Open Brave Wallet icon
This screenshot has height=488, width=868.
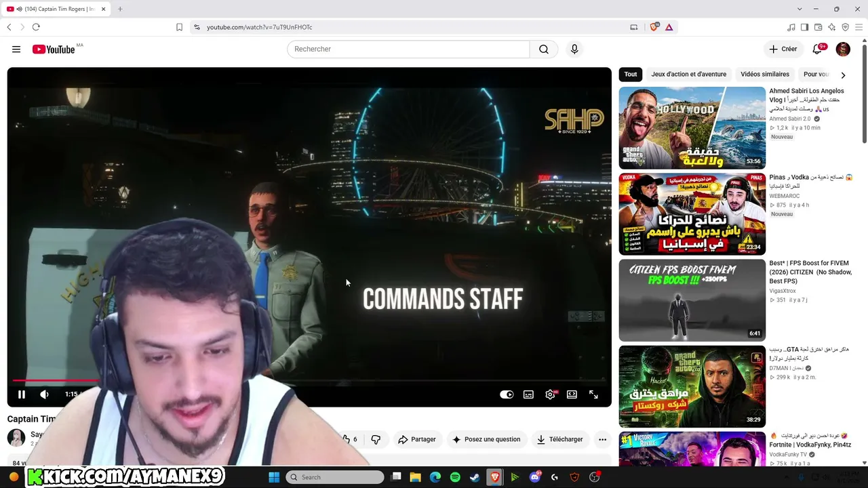(818, 27)
